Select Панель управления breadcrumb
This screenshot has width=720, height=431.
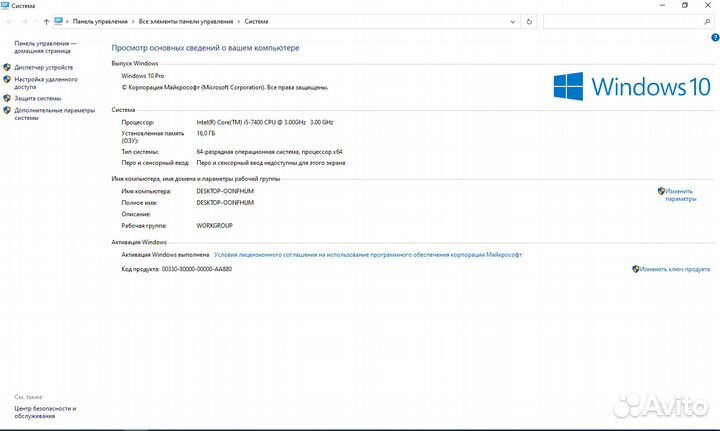pyautogui.click(x=100, y=22)
